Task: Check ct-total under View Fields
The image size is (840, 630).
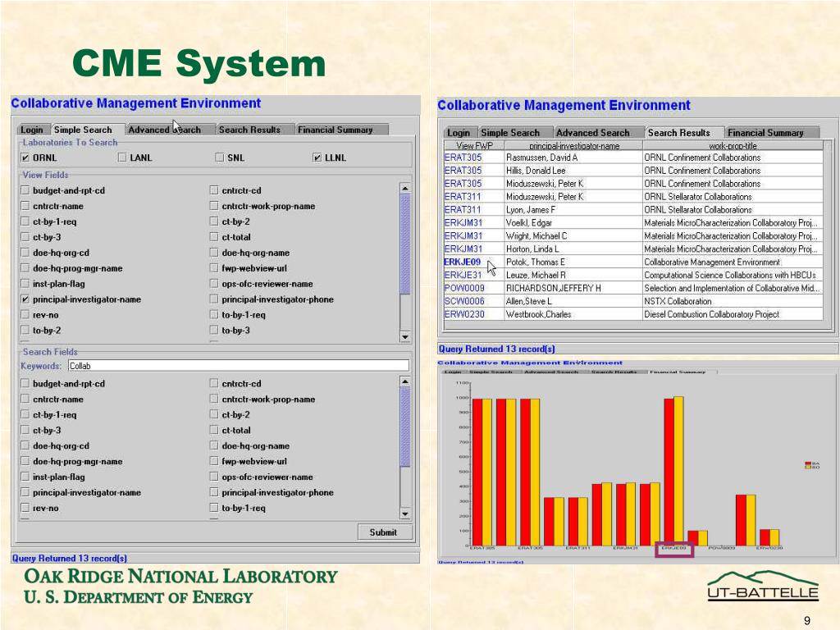Action: 214,237
